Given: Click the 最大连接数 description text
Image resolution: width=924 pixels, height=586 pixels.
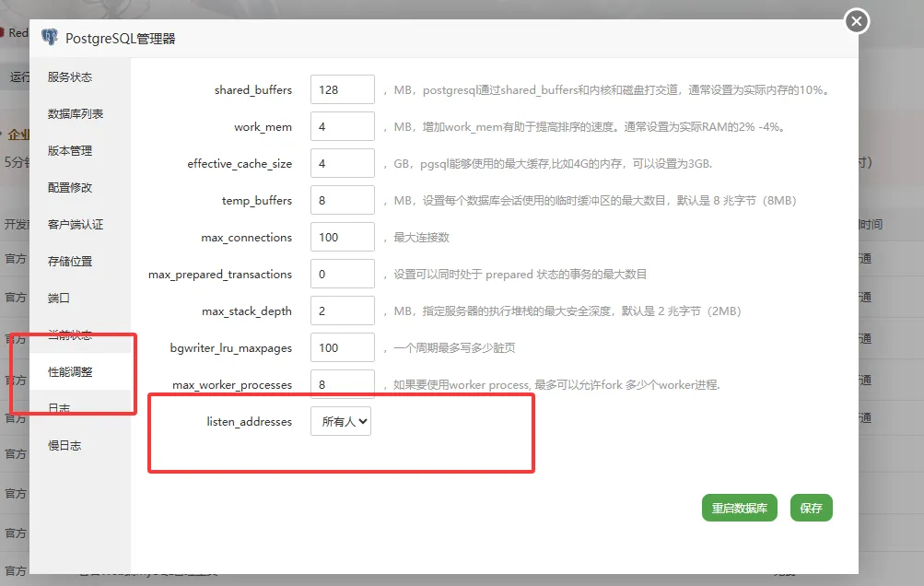Looking at the screenshot, I should click(421, 238).
